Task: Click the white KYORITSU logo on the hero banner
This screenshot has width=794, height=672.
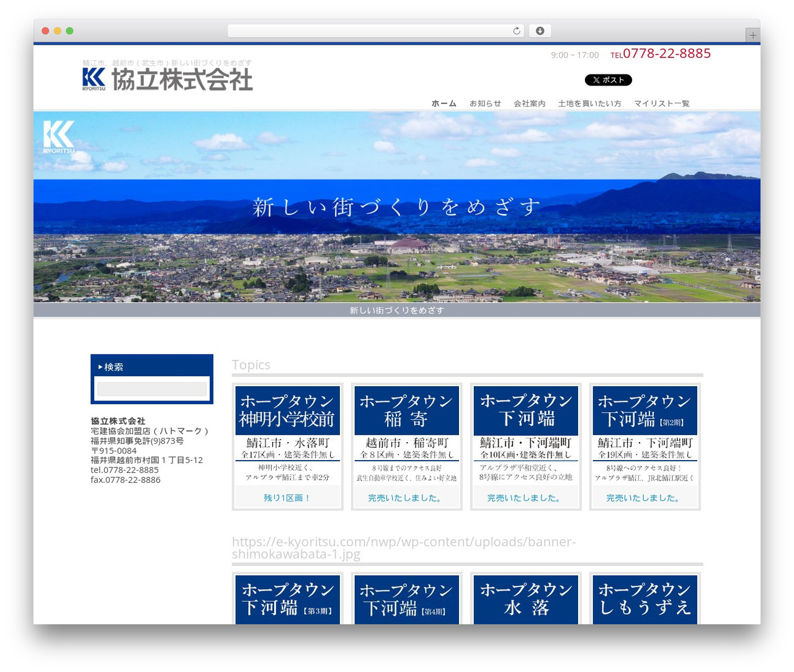Action: (x=59, y=136)
